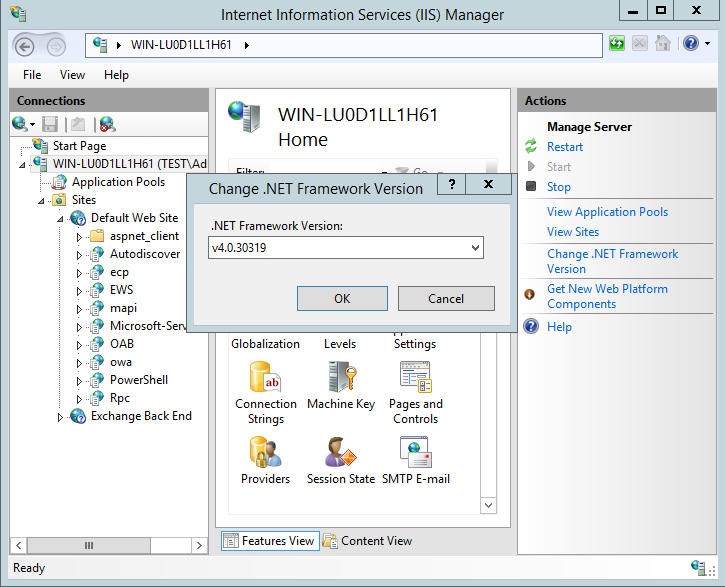The height and width of the screenshot is (587, 725).
Task: Click the green Refresh Page icon
Action: tap(617, 44)
